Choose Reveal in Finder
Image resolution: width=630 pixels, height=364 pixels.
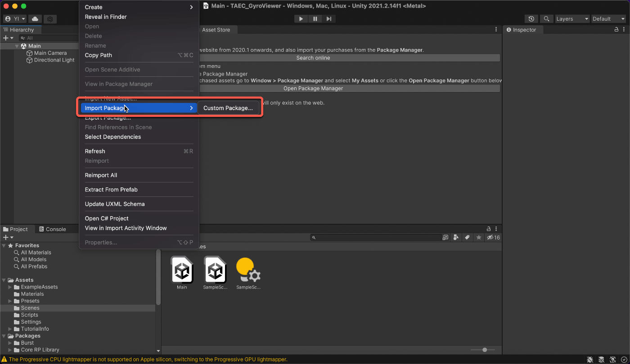139,17
